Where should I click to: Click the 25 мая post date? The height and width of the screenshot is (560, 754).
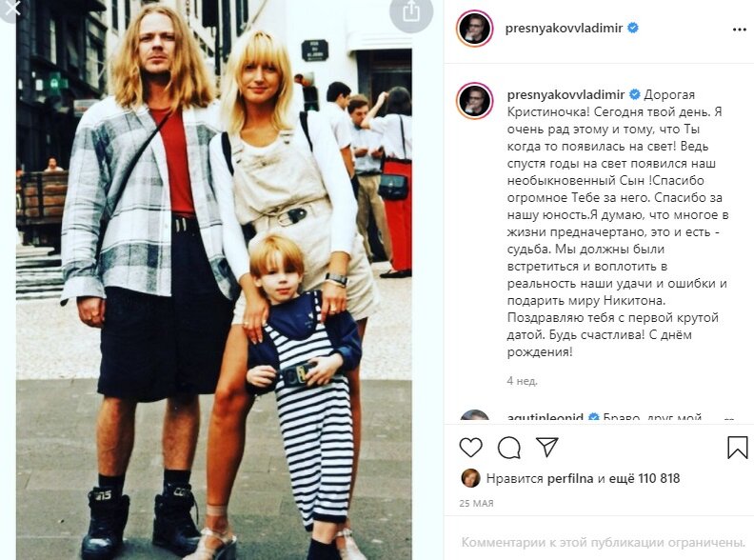pyautogui.click(x=477, y=503)
